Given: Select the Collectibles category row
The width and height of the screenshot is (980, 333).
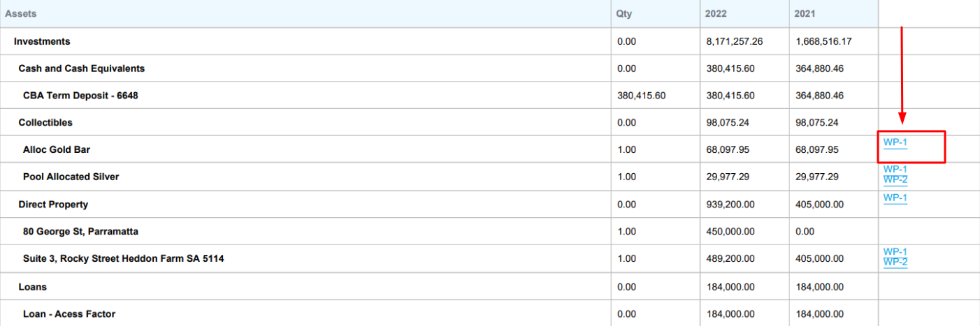Looking at the screenshot, I should click(45, 123).
